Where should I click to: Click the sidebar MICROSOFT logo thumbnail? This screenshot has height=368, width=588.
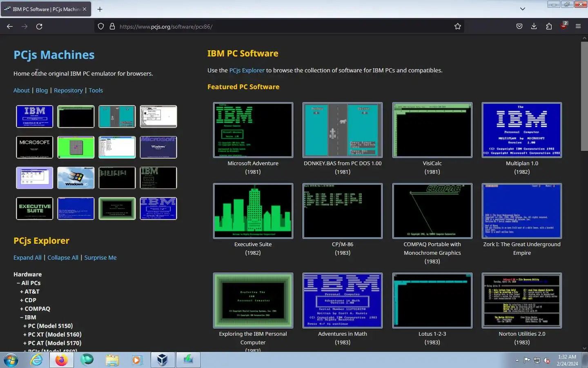click(35, 147)
